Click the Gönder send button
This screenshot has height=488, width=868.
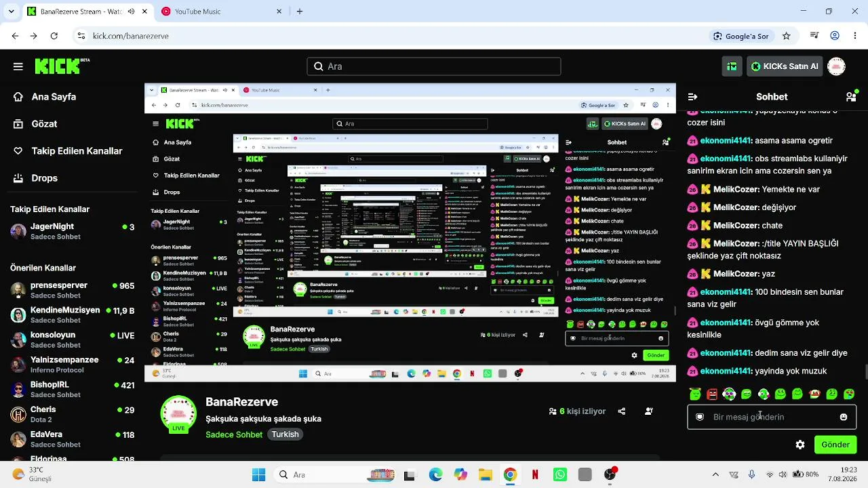coord(835,445)
